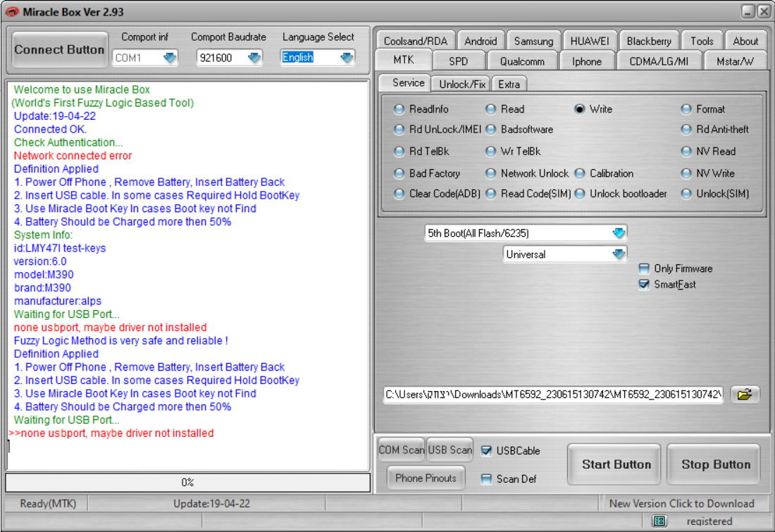Select Network Unlock radio option
The width and height of the screenshot is (775, 532).
tap(490, 173)
